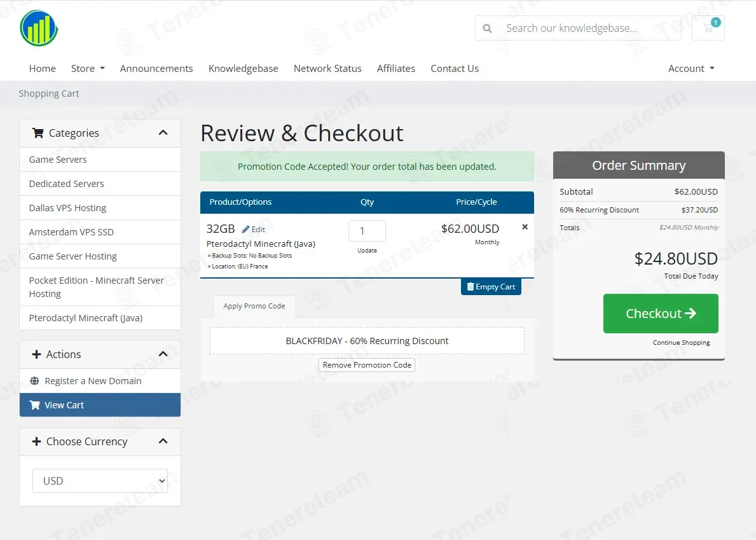Click the Update quantity link

pos(367,251)
